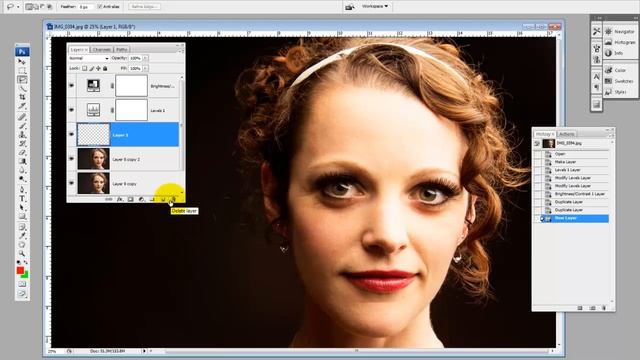Open the Lasso tool preset picker arrow
This screenshot has width=640, height=360.
[18, 7]
